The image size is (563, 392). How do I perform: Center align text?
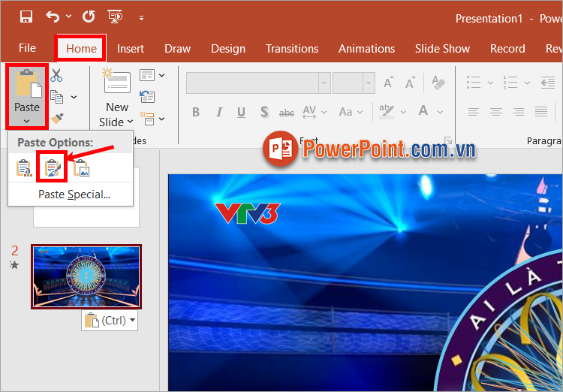496,112
